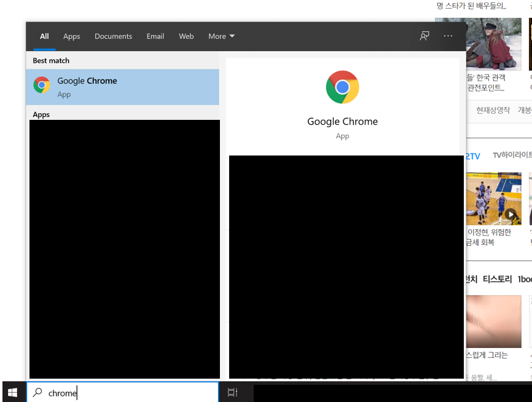Select the 현재상영작 tab on webpage
This screenshot has height=402, width=532.
click(x=493, y=110)
